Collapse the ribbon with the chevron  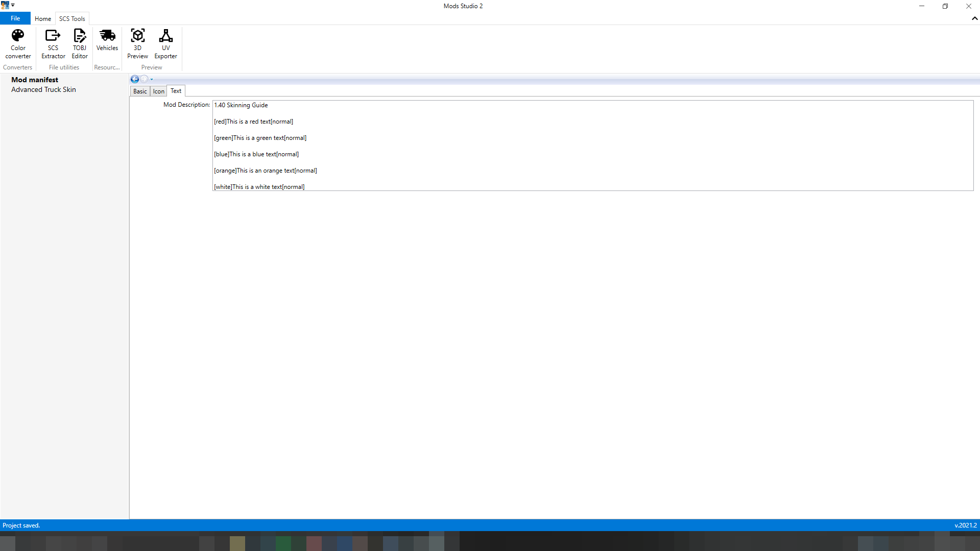(x=974, y=18)
